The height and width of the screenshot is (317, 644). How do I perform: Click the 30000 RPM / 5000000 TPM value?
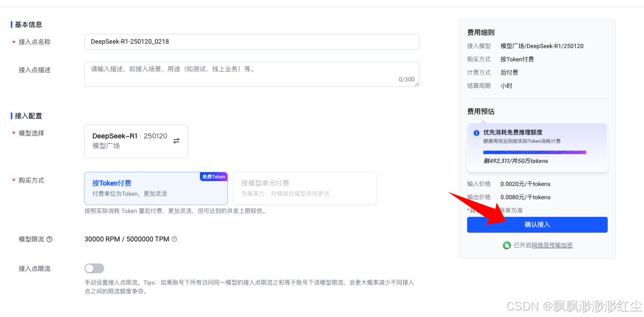(x=127, y=239)
